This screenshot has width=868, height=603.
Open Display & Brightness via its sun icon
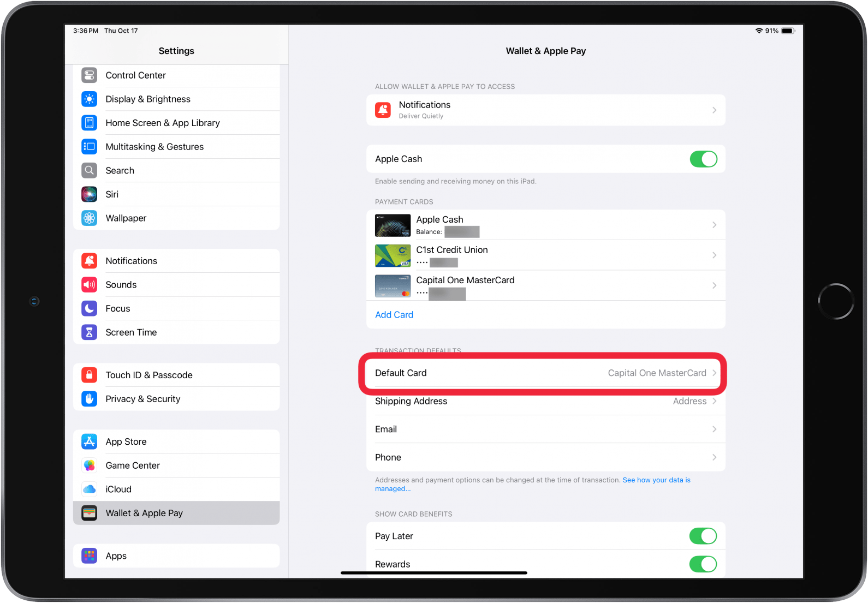click(x=89, y=99)
